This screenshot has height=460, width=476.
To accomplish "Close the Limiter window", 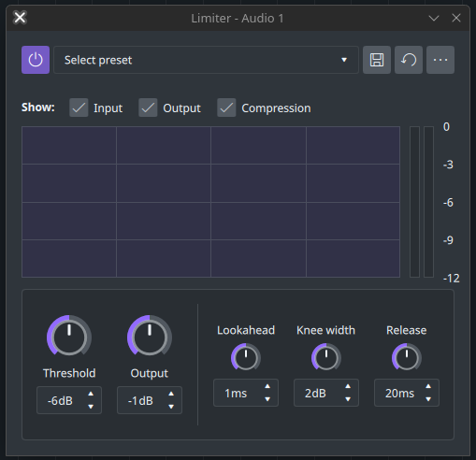I will pos(456,18).
